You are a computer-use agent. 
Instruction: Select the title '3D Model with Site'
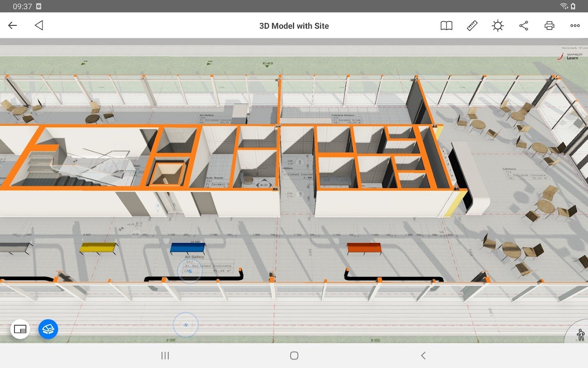click(x=294, y=26)
